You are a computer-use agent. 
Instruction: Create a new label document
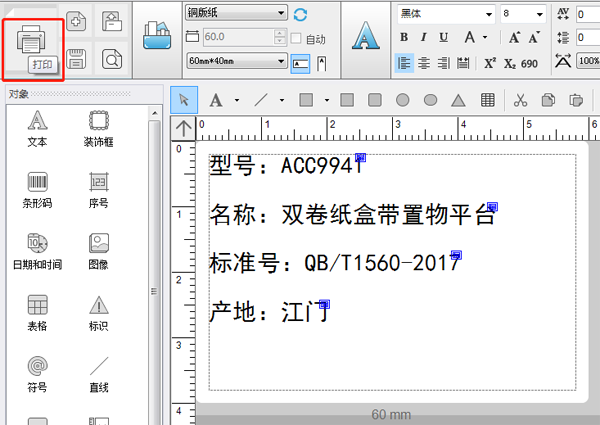[x=76, y=21]
